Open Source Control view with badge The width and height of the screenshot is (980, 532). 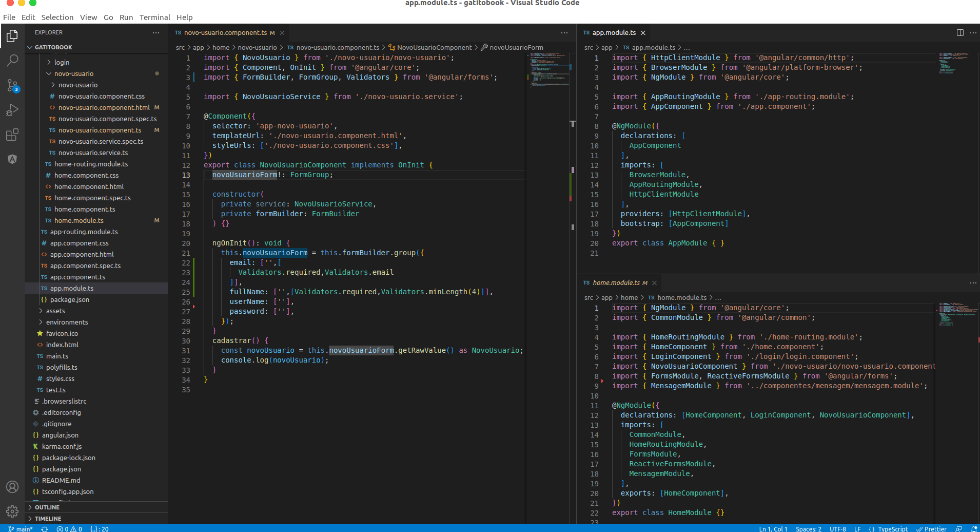(12, 85)
